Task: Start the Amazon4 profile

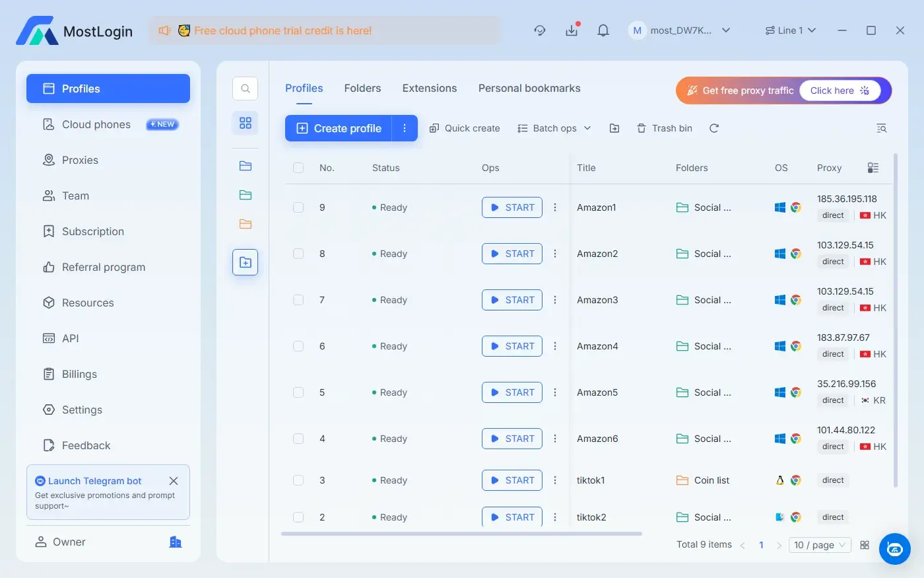Action: coord(512,346)
